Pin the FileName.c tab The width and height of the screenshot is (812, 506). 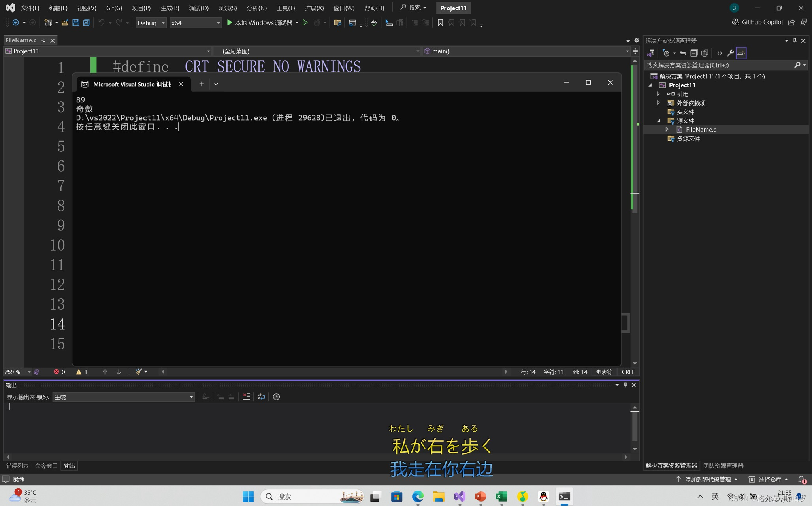pyautogui.click(x=43, y=40)
